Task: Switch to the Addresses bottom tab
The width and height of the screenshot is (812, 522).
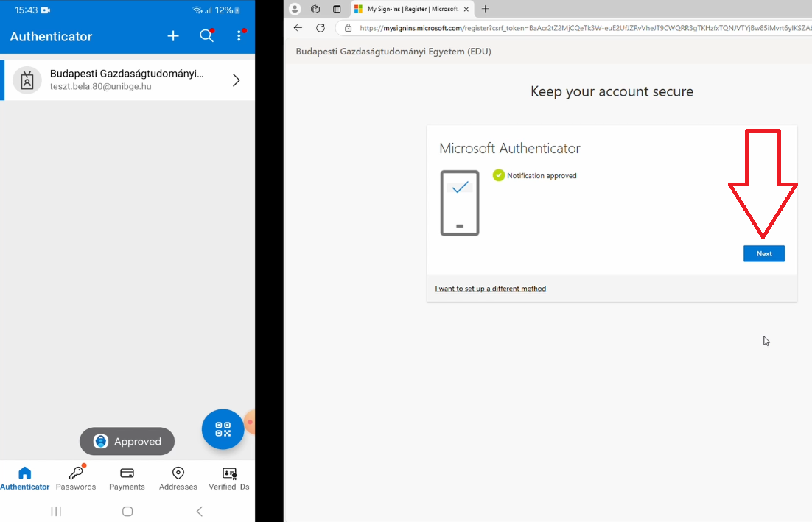Action: pos(178,479)
